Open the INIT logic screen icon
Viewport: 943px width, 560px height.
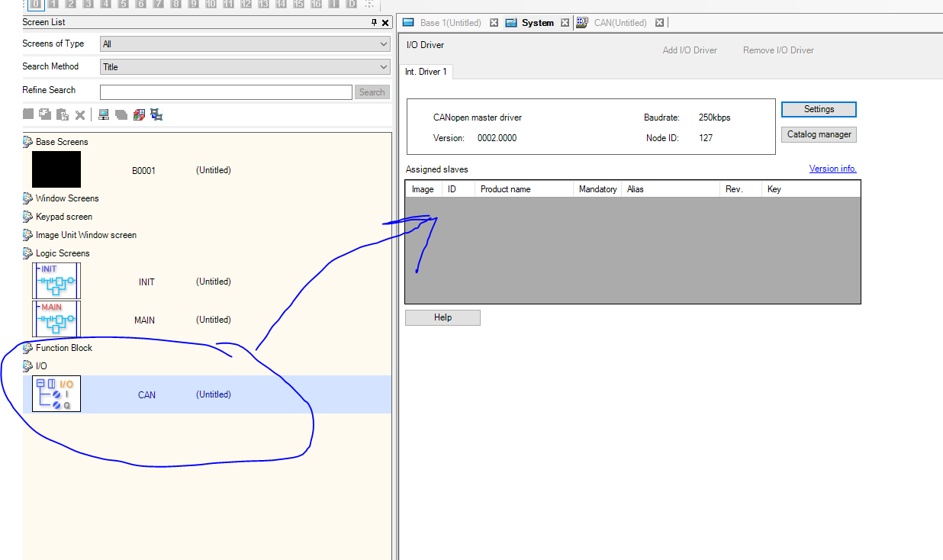tap(56, 282)
